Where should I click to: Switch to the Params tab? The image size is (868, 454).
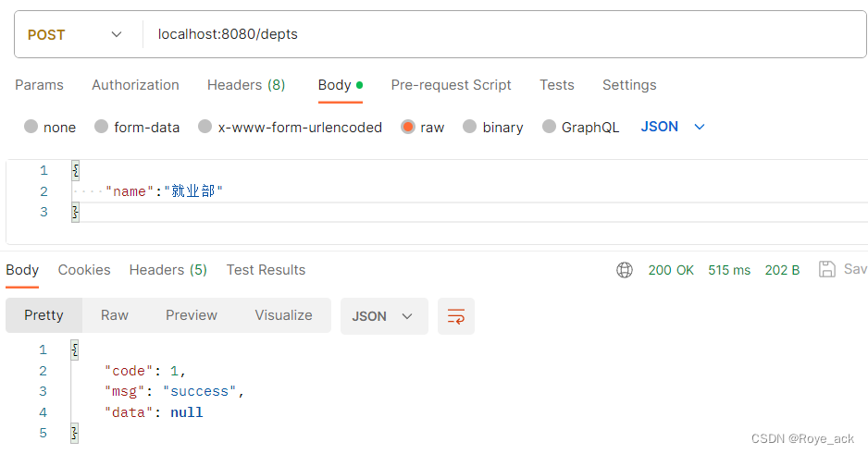click(39, 85)
